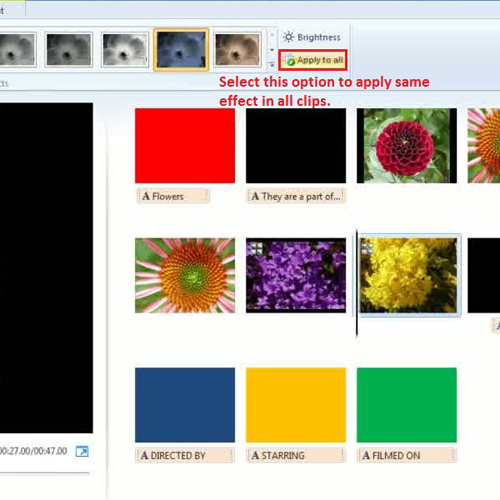Select the red Flowers title clip
Viewport: 500px width, 500px height.
click(185, 146)
